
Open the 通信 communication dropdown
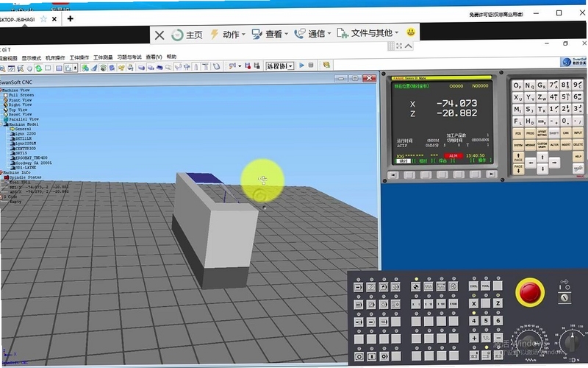313,34
